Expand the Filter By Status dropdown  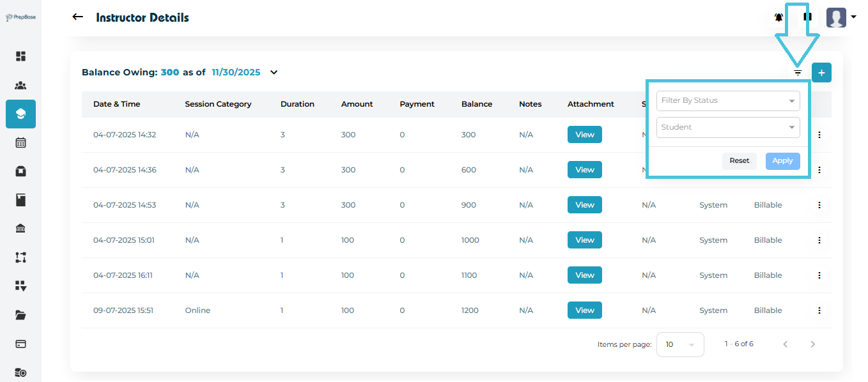click(728, 101)
